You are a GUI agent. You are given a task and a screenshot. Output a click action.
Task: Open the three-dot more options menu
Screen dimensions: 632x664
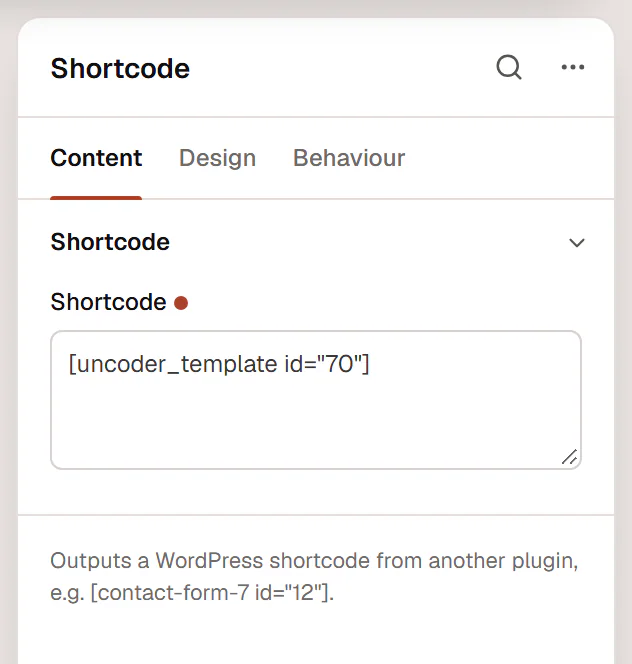[x=573, y=67]
